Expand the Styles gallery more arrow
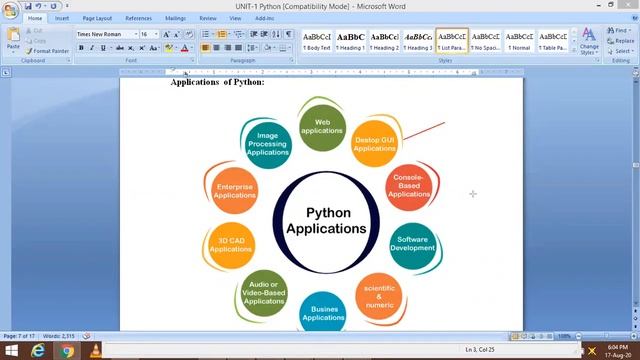This screenshot has width=640, height=360. pos(574,49)
